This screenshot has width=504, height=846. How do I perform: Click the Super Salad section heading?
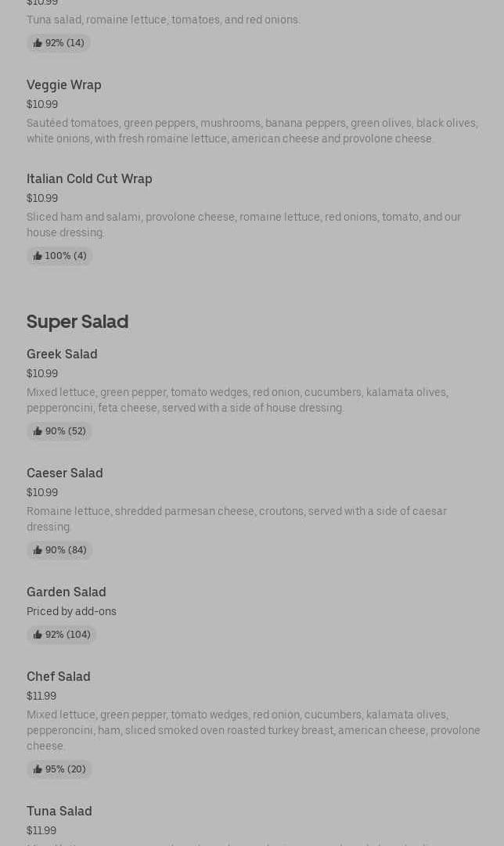pyautogui.click(x=77, y=322)
